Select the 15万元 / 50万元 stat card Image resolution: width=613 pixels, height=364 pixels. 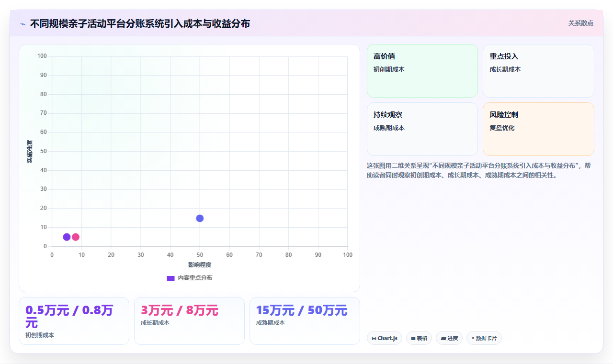305,321
